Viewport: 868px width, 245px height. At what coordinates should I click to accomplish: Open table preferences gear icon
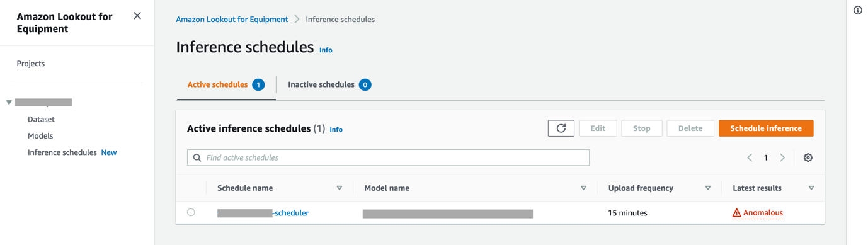[x=808, y=157]
